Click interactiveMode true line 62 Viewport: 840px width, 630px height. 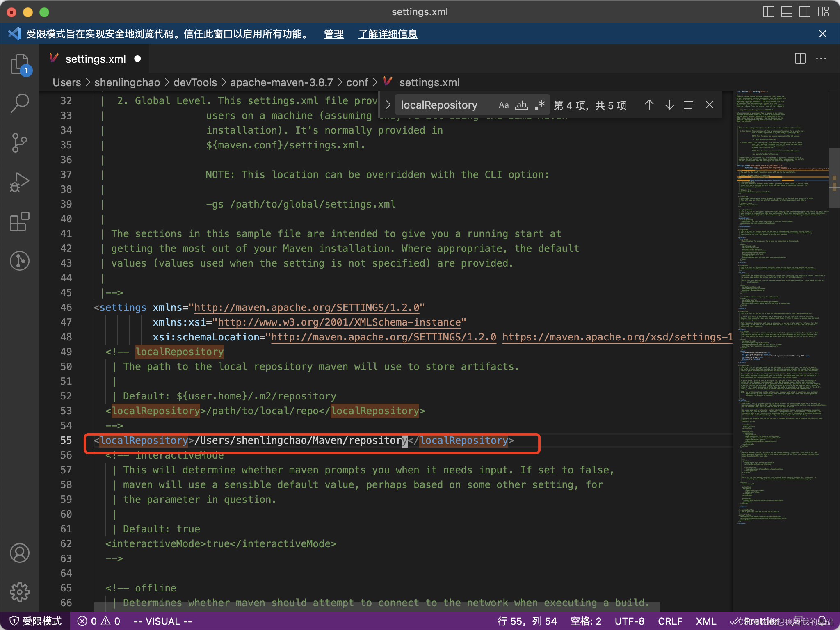[x=221, y=544]
